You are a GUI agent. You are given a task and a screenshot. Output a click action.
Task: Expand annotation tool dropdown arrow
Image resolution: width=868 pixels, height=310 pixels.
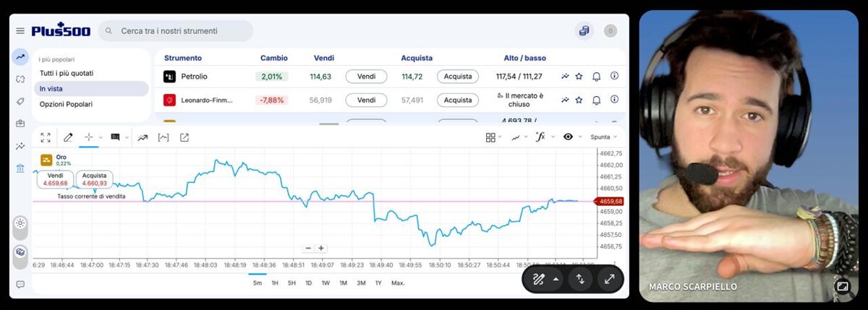point(126,137)
